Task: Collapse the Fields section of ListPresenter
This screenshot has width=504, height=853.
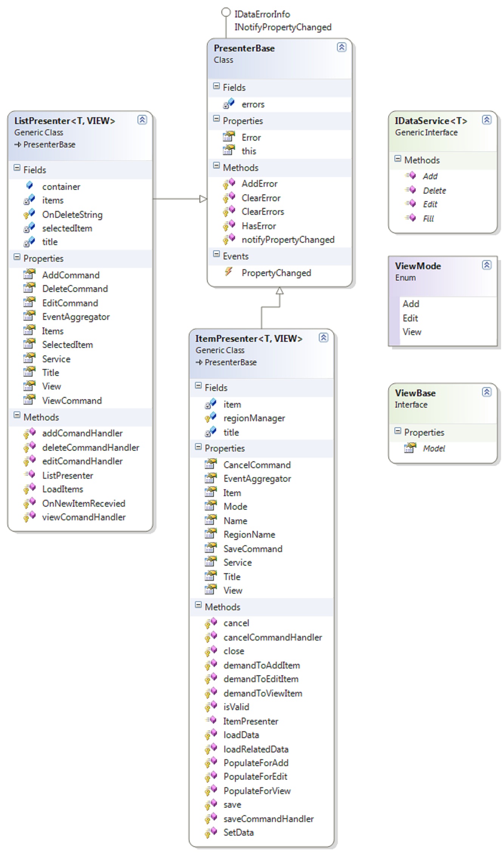Action: coord(17,168)
